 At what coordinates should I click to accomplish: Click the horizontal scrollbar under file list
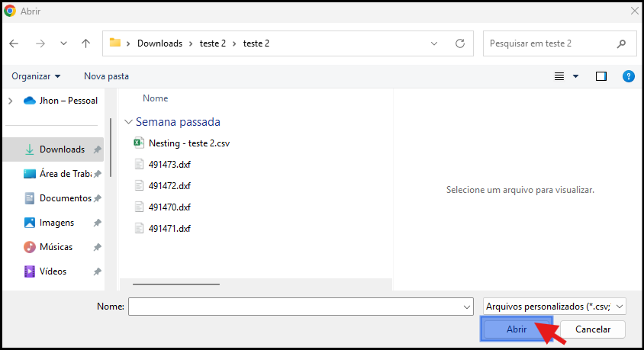pyautogui.click(x=176, y=284)
